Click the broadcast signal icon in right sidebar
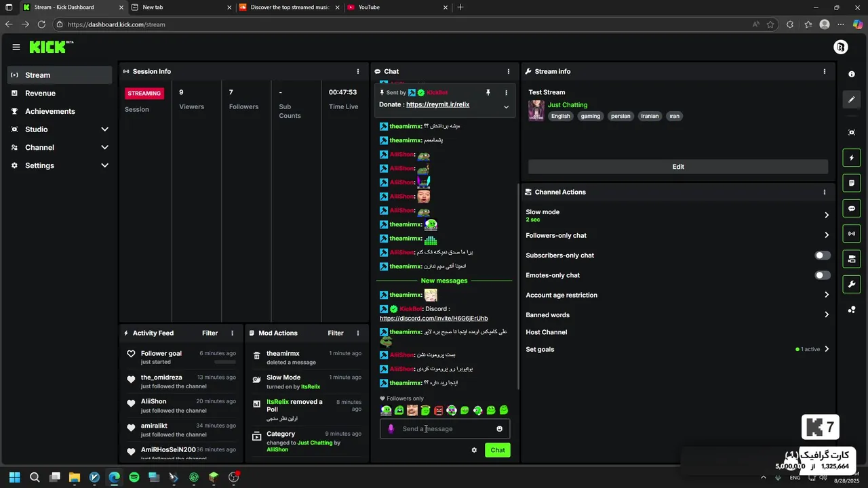Image resolution: width=868 pixels, height=488 pixels. tap(852, 234)
